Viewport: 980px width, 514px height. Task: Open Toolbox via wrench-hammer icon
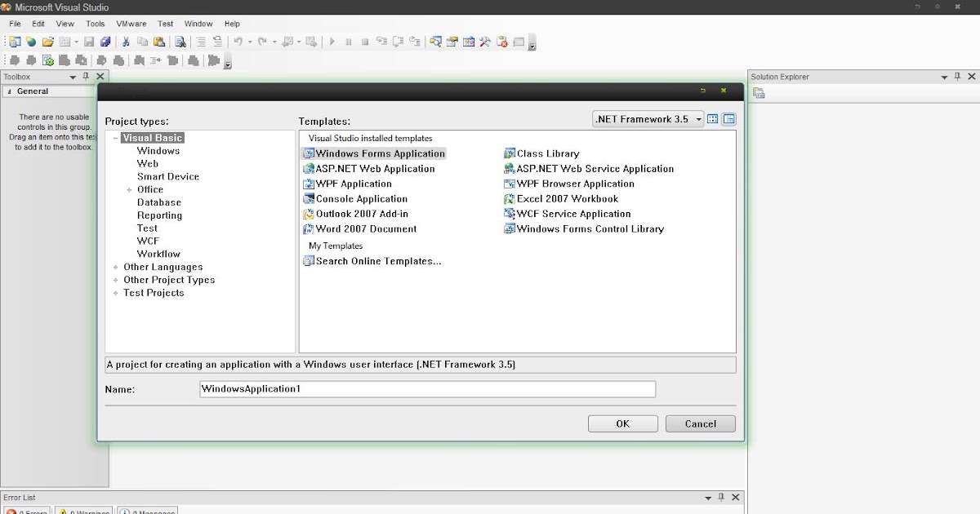(x=484, y=42)
